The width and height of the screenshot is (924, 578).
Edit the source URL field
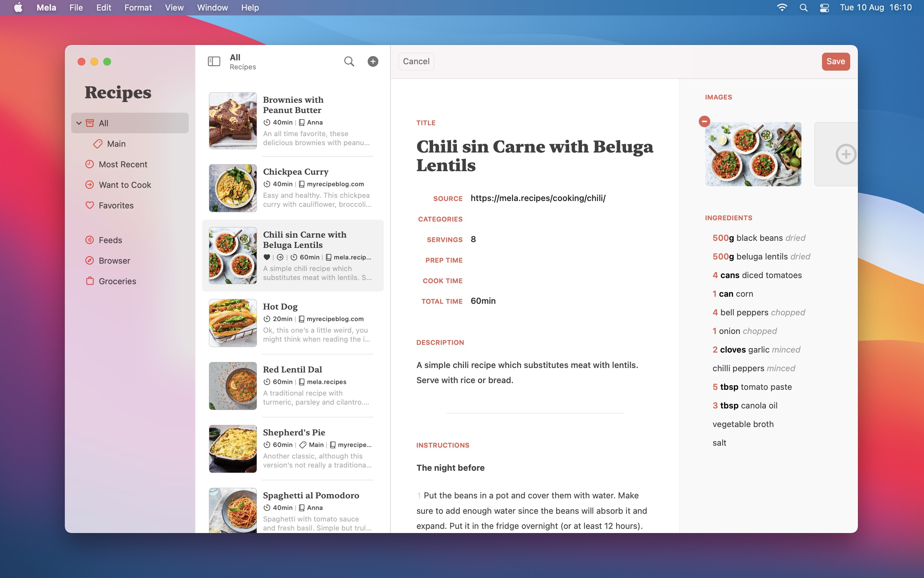tap(538, 198)
